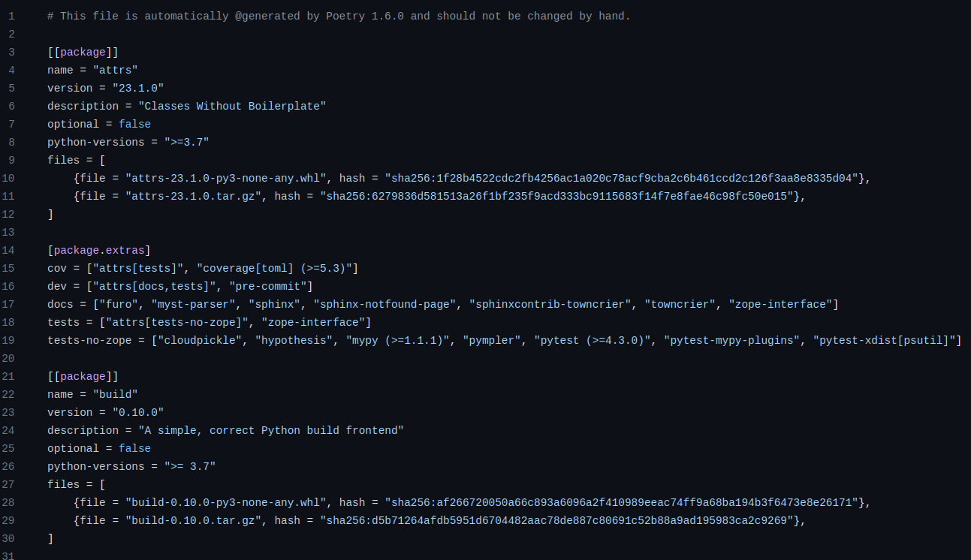This screenshot has width=971, height=560.
Task: Click the Poetry 1.6.0 generated comment
Action: (339, 16)
